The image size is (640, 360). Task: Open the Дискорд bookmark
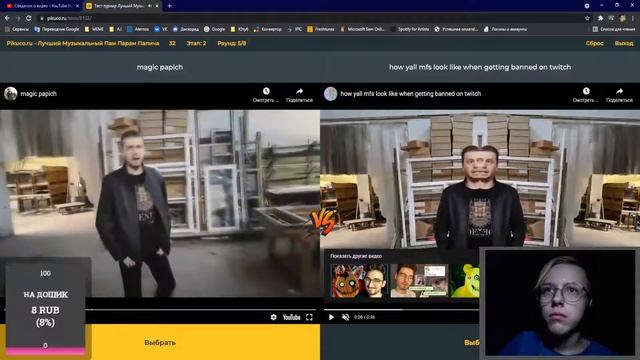(186, 29)
